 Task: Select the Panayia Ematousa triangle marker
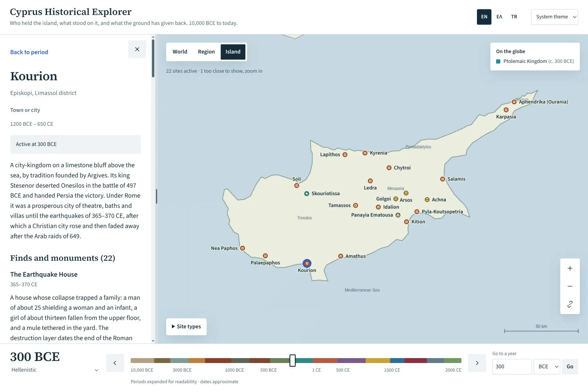pos(398,215)
